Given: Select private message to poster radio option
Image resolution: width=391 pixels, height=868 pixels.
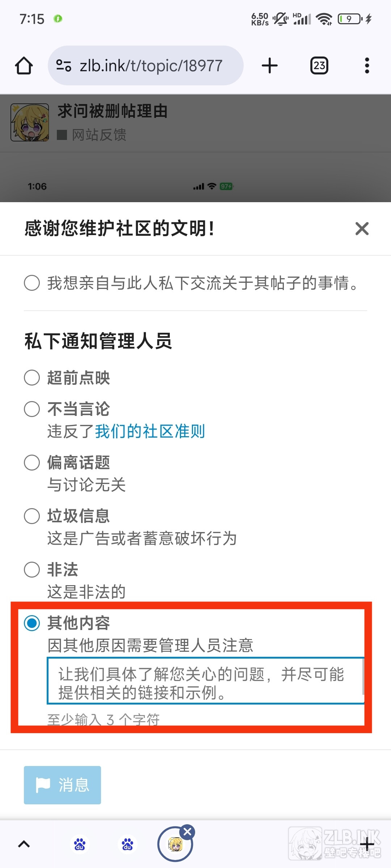Looking at the screenshot, I should [x=32, y=283].
